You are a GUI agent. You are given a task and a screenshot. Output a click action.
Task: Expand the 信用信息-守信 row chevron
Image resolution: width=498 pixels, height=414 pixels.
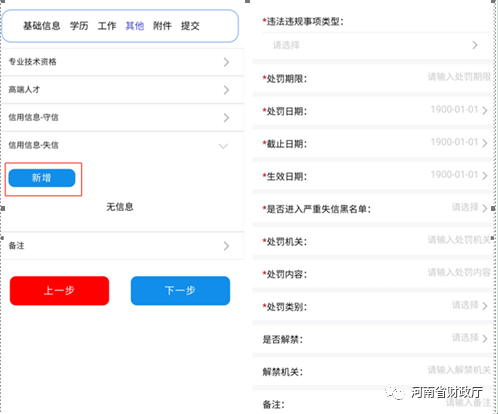coord(226,117)
